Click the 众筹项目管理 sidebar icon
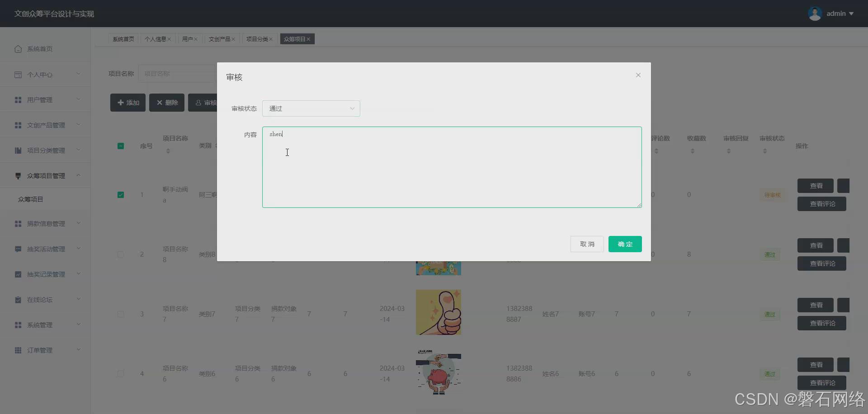 18,176
